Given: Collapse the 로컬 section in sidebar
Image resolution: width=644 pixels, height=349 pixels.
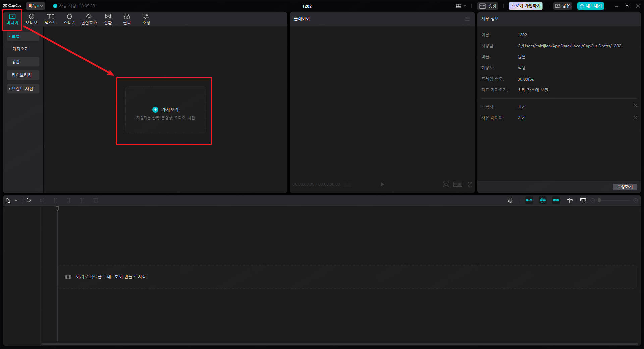Looking at the screenshot, I should point(23,36).
